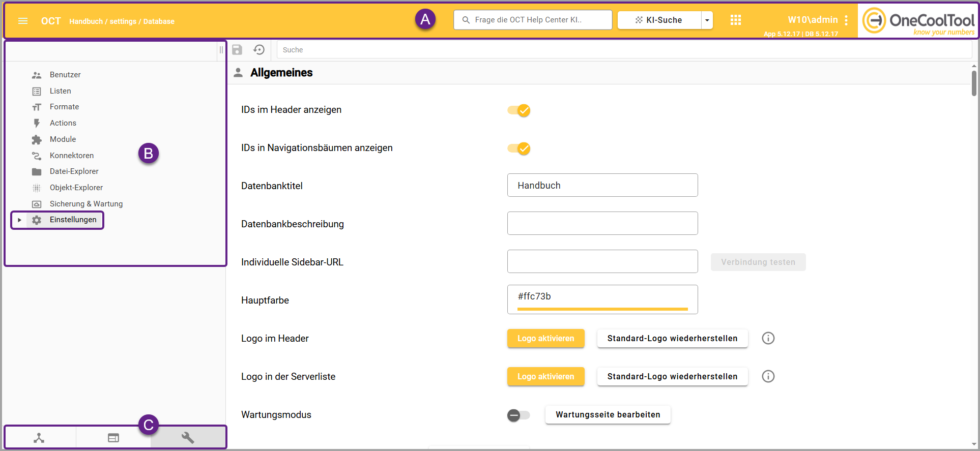
Task: Open the hamburger menu in header
Action: pos(23,21)
